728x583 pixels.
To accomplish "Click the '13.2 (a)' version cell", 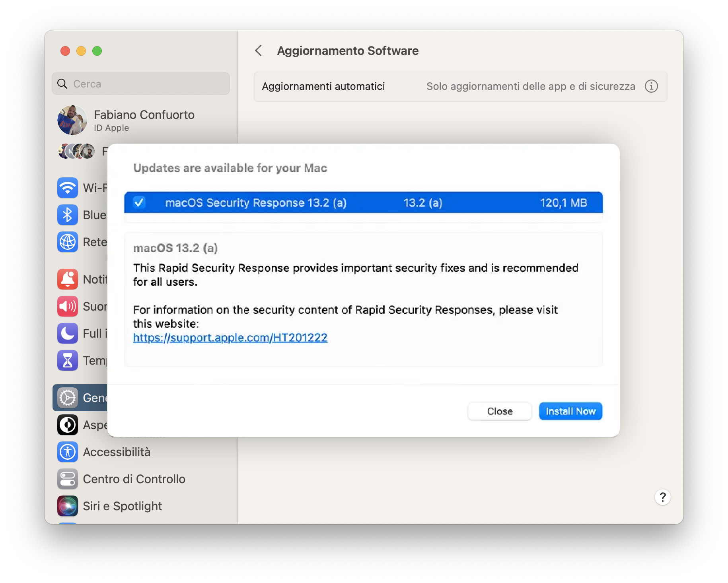I will pos(423,203).
